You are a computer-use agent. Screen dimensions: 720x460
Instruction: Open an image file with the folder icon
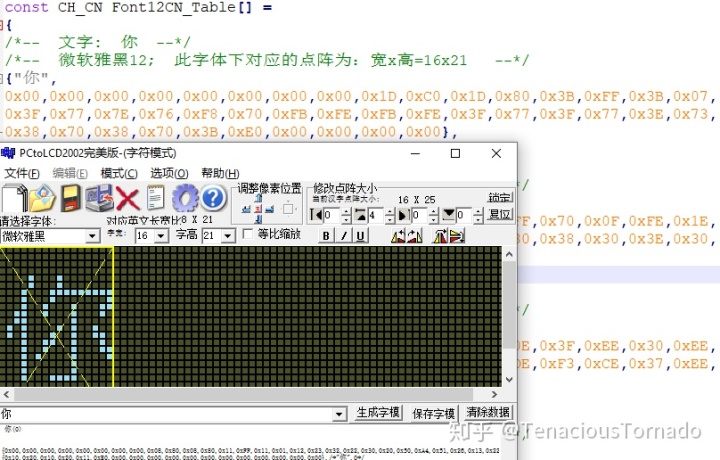tap(42, 198)
